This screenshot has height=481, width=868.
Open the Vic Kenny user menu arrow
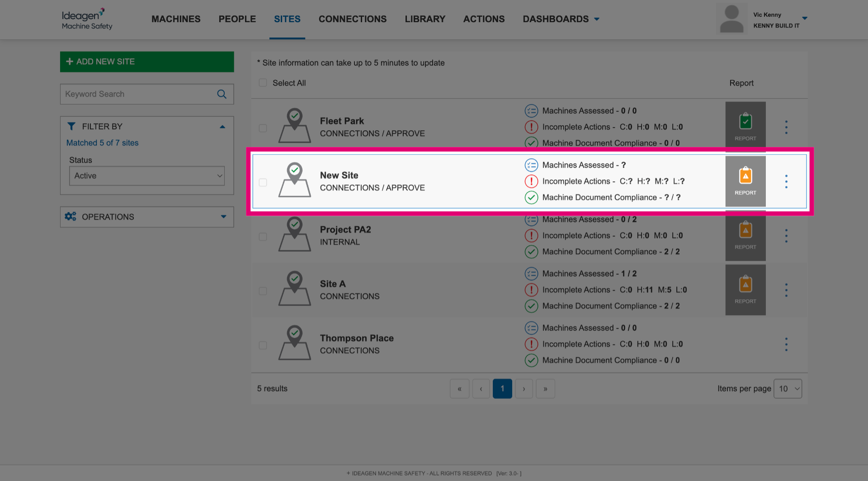coord(805,18)
